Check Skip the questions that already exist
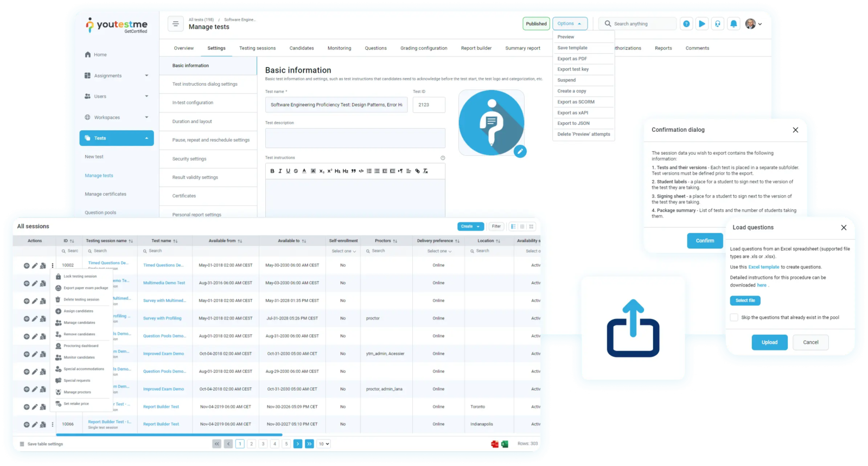This screenshot has width=868, height=466. [x=734, y=317]
